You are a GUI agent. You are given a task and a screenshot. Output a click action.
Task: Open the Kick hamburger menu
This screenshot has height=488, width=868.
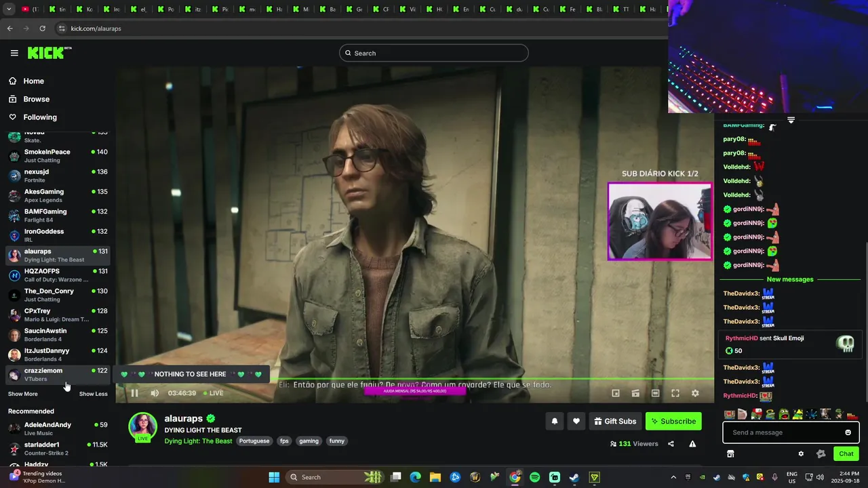tap(14, 53)
